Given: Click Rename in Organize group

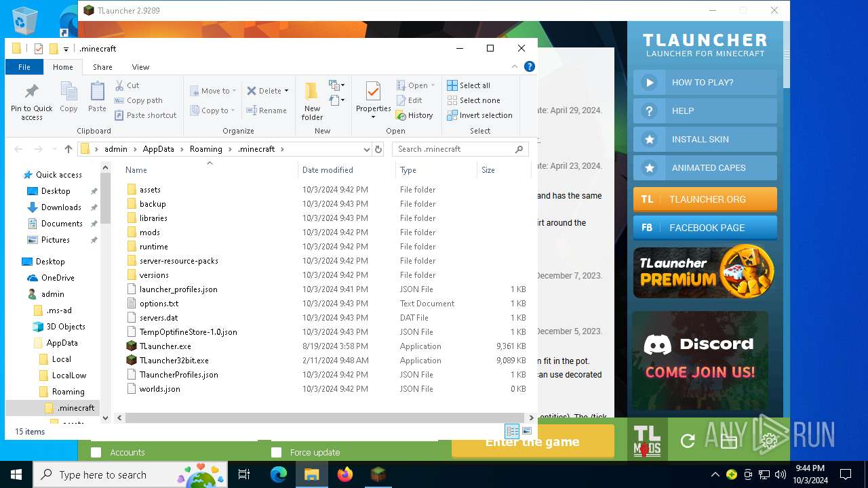Looking at the screenshot, I should 267,110.
